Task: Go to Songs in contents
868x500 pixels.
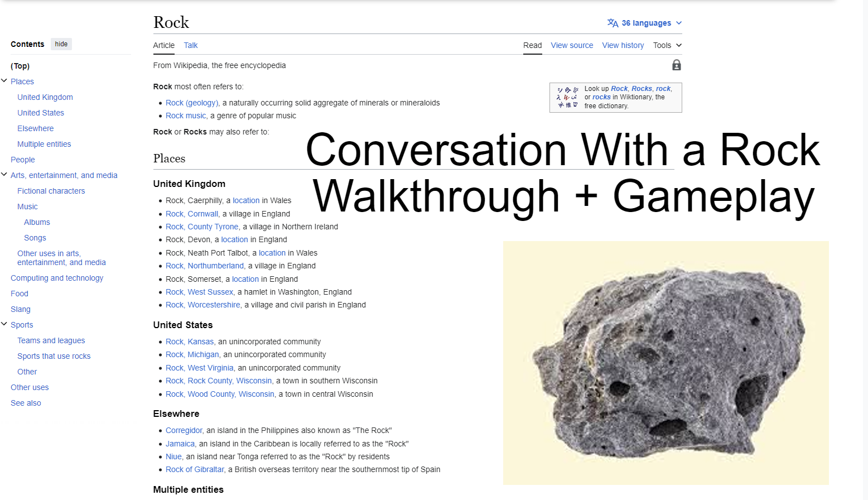Action: point(35,238)
